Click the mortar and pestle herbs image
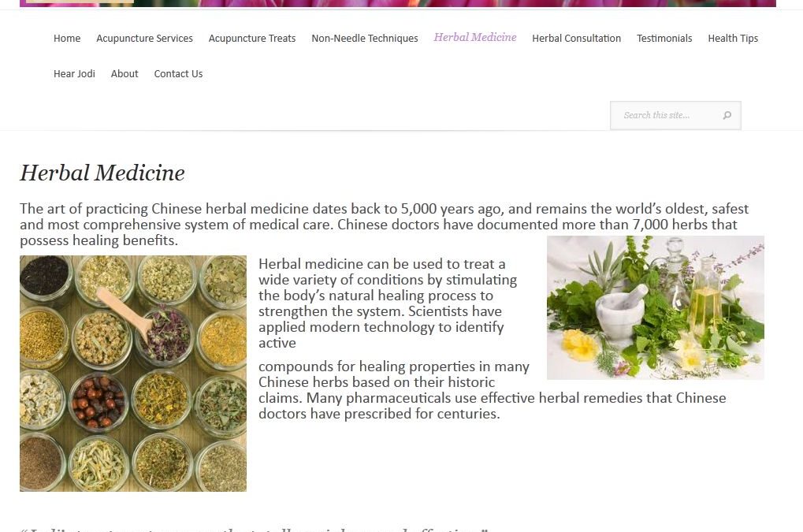The height and width of the screenshot is (532, 803). tap(656, 307)
